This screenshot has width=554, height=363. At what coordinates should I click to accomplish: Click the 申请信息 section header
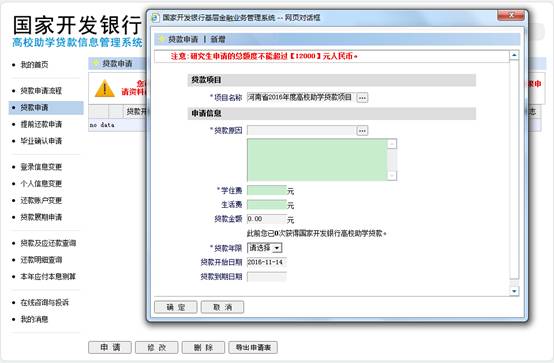click(x=331, y=113)
